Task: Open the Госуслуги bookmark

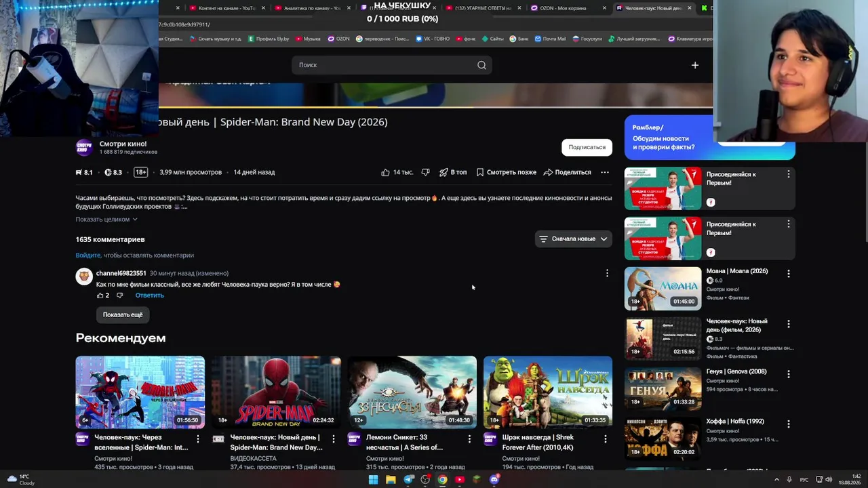Action: [x=587, y=39]
